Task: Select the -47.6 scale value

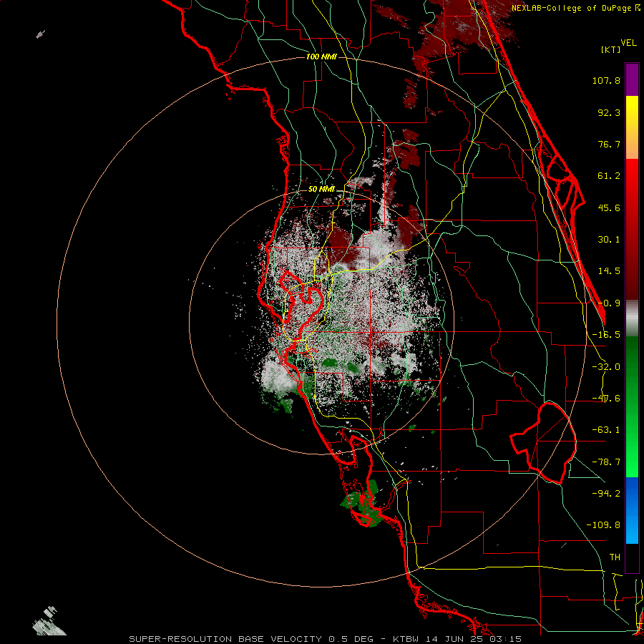Action: (606, 399)
